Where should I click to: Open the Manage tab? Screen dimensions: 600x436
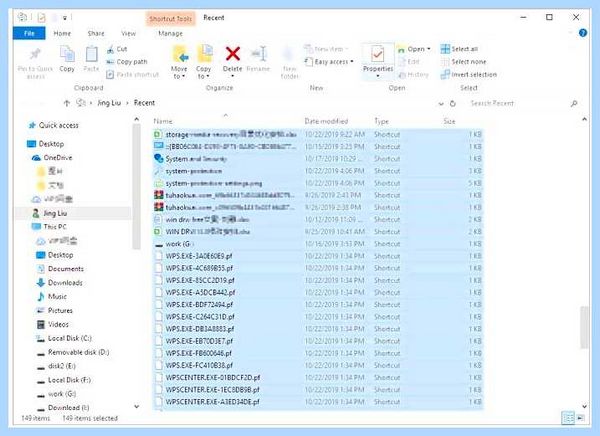[x=170, y=33]
